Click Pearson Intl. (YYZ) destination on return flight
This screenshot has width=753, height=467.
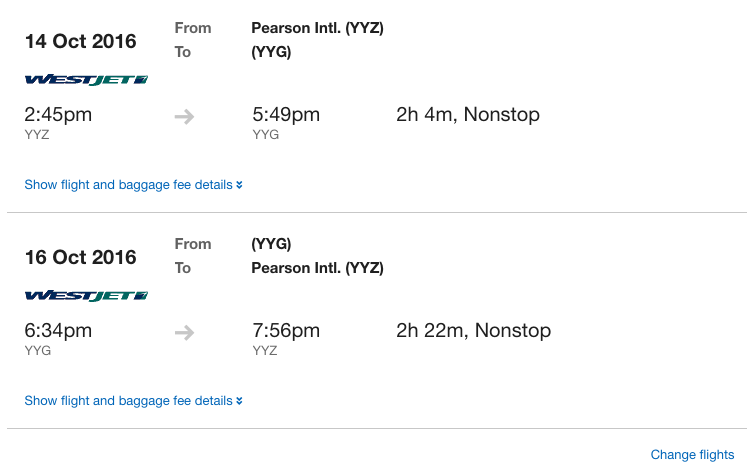pyautogui.click(x=317, y=268)
